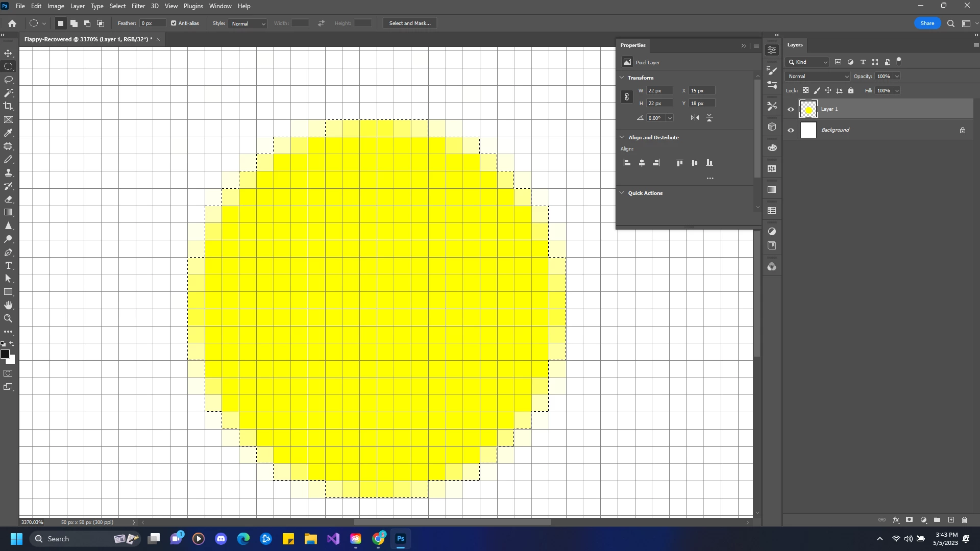Click the foreground color swatch
980x551 pixels.
[x=5, y=354]
